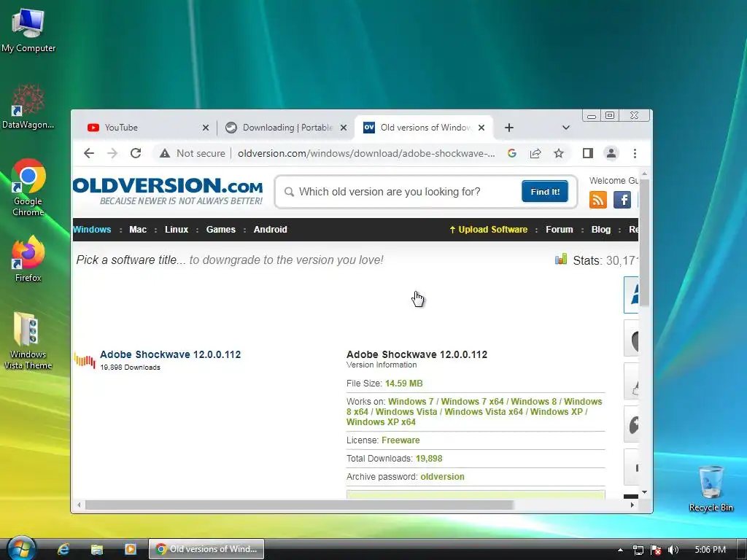Click scroll right arrow
747x560 pixels.
(632, 505)
